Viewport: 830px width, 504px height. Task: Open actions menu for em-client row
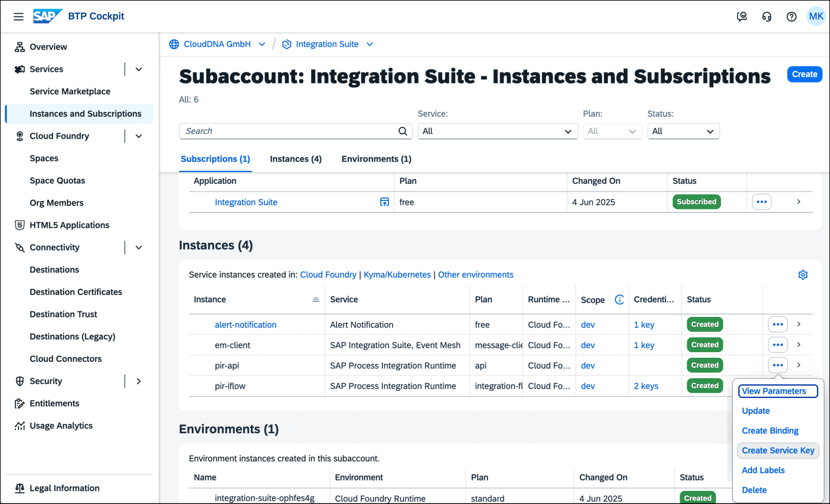(x=777, y=344)
